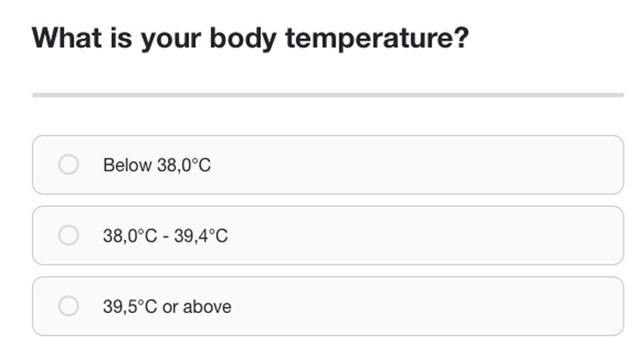Click the empty circle beside '38,0°C - 39,4°C'
Screen dimensions: 644x357
pyautogui.click(x=69, y=235)
